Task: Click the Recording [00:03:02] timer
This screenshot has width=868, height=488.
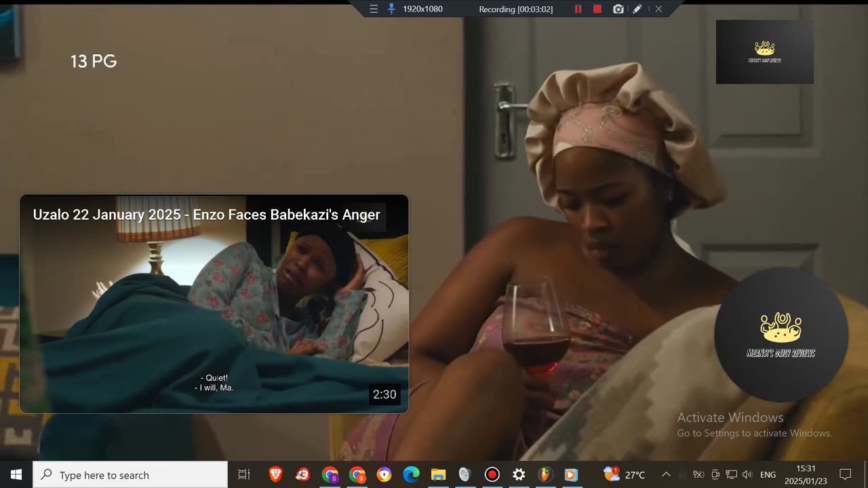Action: 515,9
